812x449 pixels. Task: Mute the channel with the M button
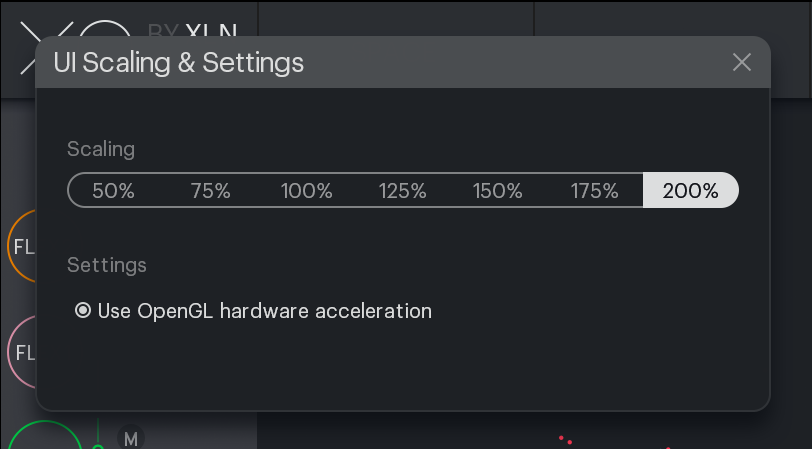point(130,438)
